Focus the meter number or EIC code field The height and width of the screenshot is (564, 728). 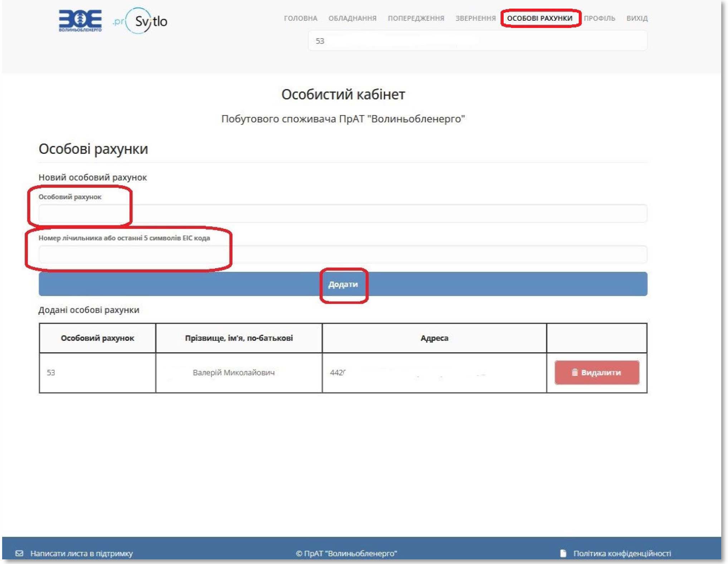coord(343,254)
